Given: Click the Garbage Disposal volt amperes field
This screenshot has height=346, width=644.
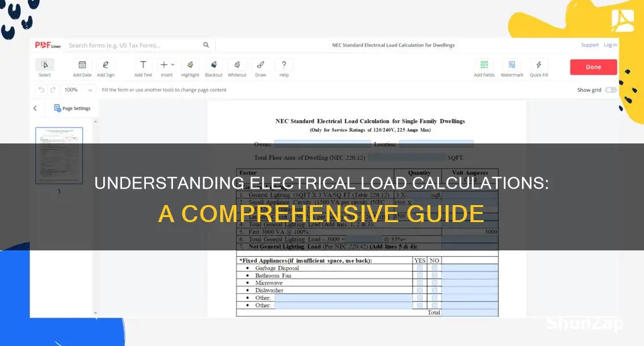Looking at the screenshot, I should 470,268.
